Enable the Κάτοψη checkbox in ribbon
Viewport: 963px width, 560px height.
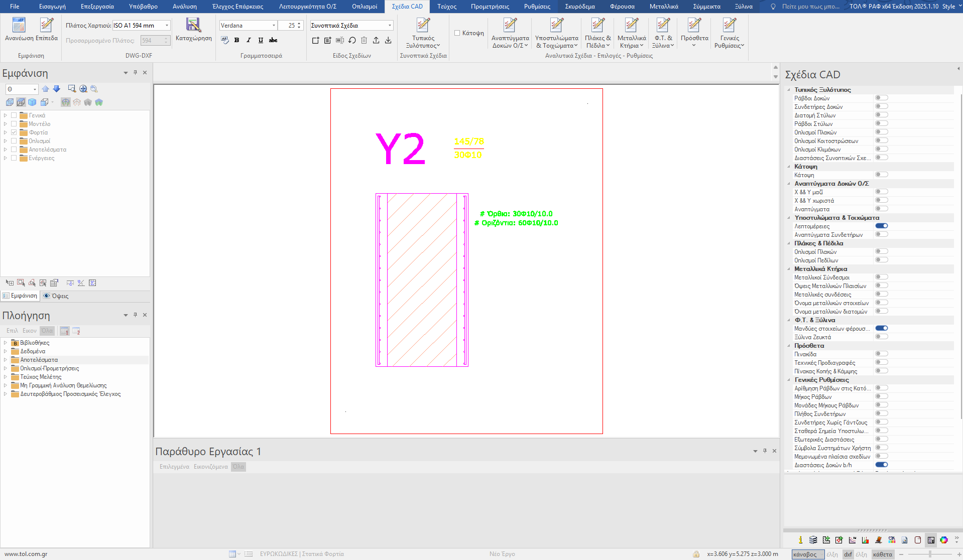coord(457,33)
